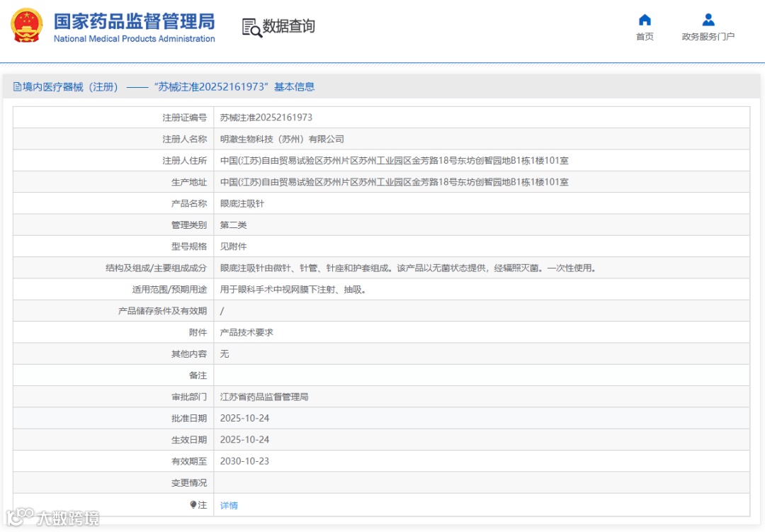Open the 首页 home icon
This screenshot has width=765, height=532.
pos(645,20)
